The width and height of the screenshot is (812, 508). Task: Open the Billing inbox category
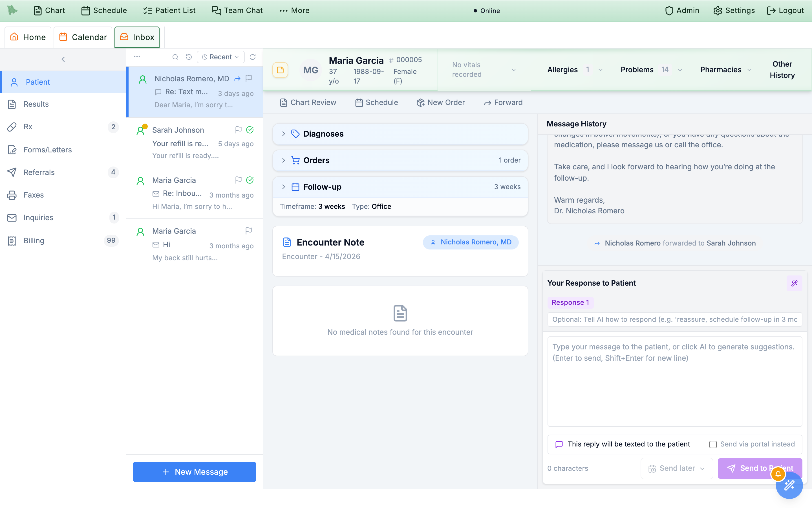click(63, 240)
